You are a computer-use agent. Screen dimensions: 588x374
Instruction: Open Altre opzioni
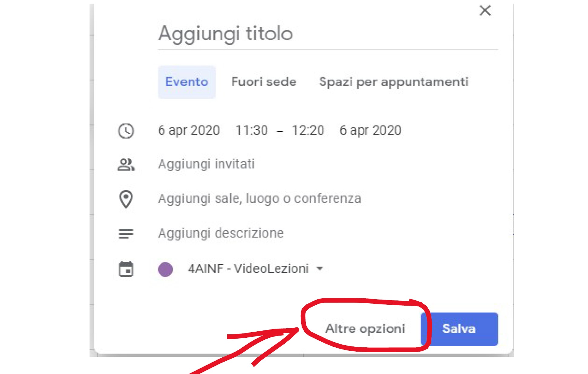coord(365,329)
